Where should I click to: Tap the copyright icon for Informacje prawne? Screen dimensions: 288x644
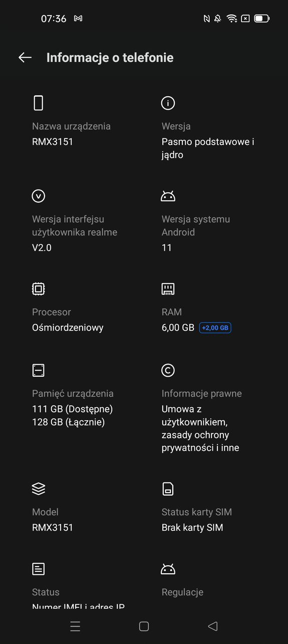168,370
